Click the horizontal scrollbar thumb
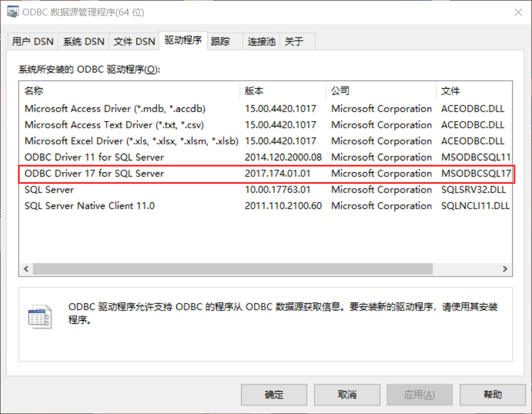 coord(233,268)
